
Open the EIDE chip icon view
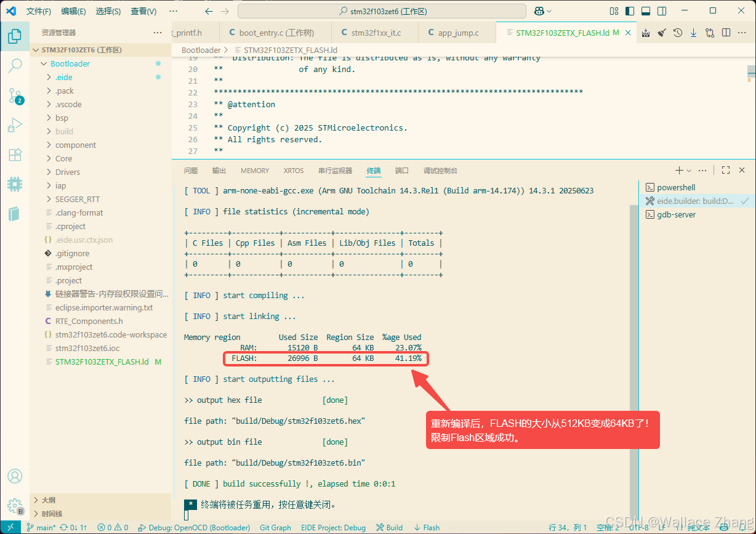point(15,184)
